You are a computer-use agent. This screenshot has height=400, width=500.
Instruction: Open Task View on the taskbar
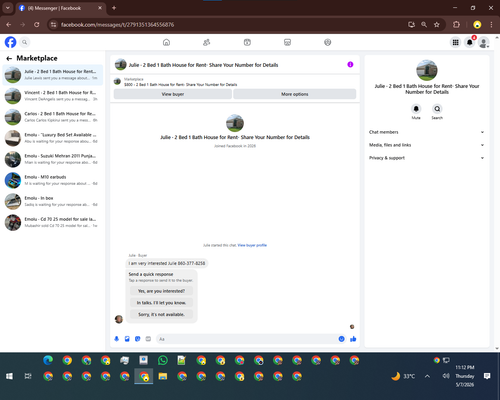point(28,376)
